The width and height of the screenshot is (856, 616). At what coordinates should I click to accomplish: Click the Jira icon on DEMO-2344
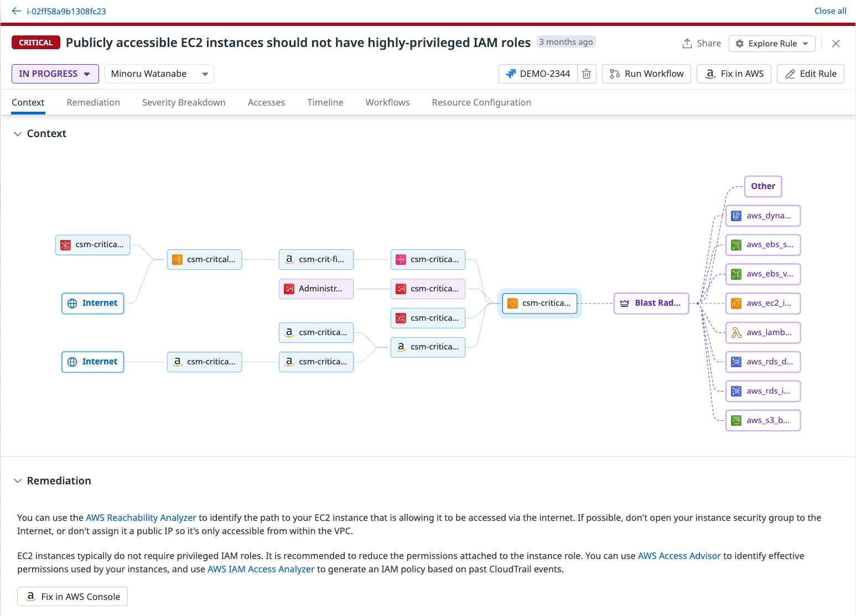coord(511,73)
